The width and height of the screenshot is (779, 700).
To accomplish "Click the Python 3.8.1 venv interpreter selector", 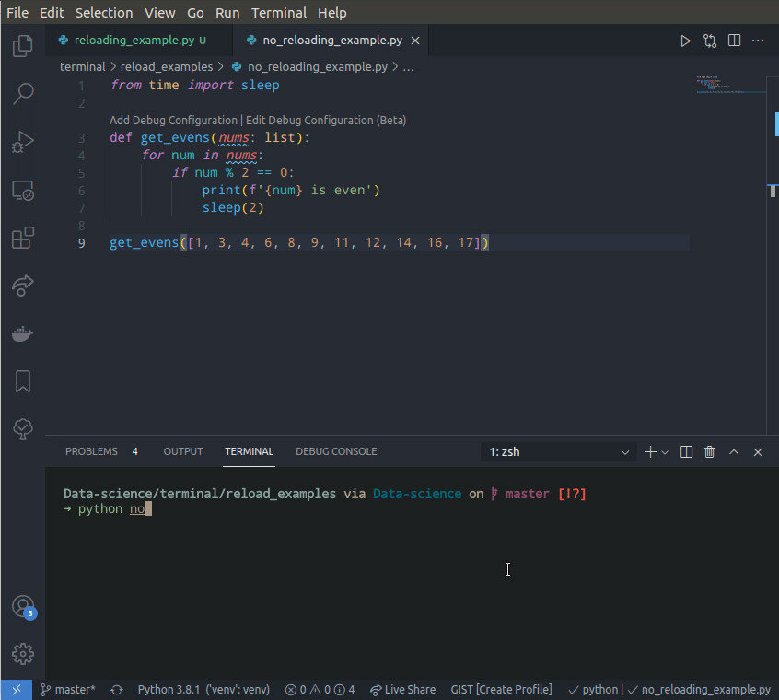I will click(x=202, y=689).
